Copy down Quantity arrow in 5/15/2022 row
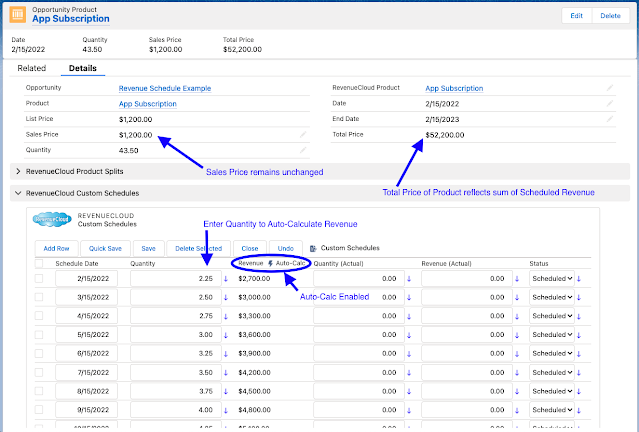 [226, 335]
